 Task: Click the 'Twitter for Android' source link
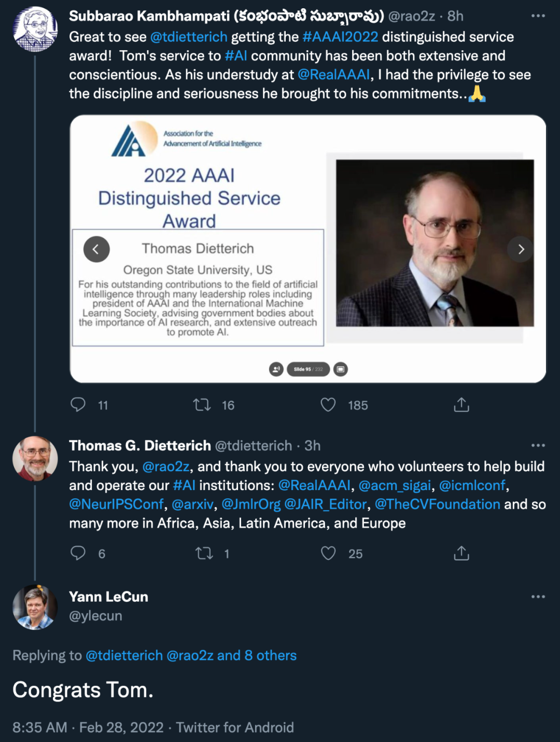[x=235, y=727]
